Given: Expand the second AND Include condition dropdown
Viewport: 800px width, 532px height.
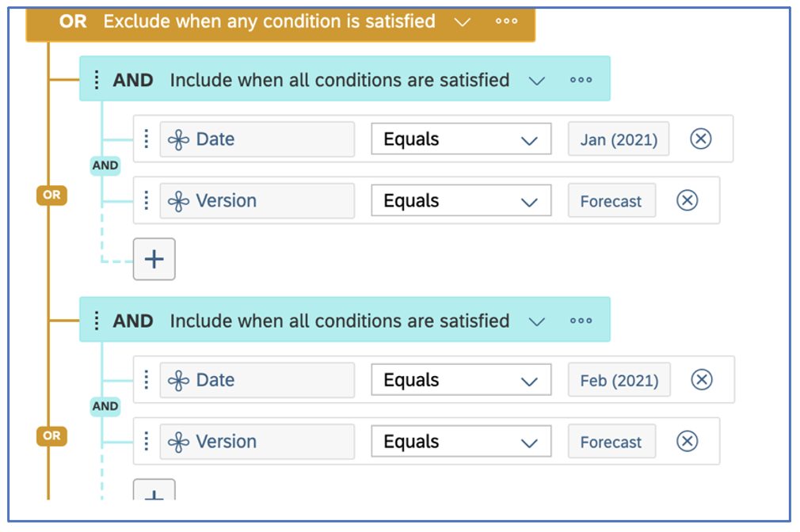Looking at the screenshot, I should click(x=536, y=321).
